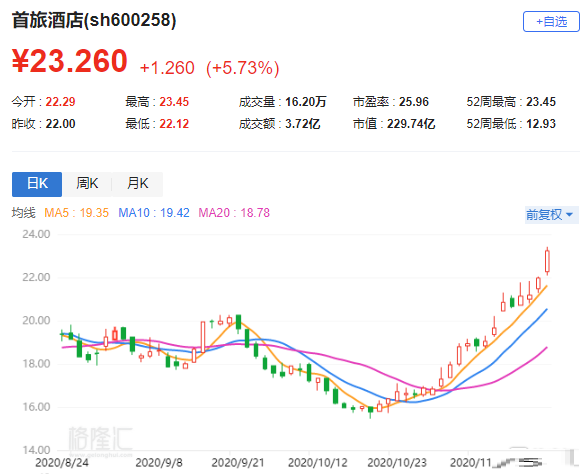Click the 14.00 y-axis label
This screenshot has width=584, height=474.
pyautogui.click(x=36, y=450)
